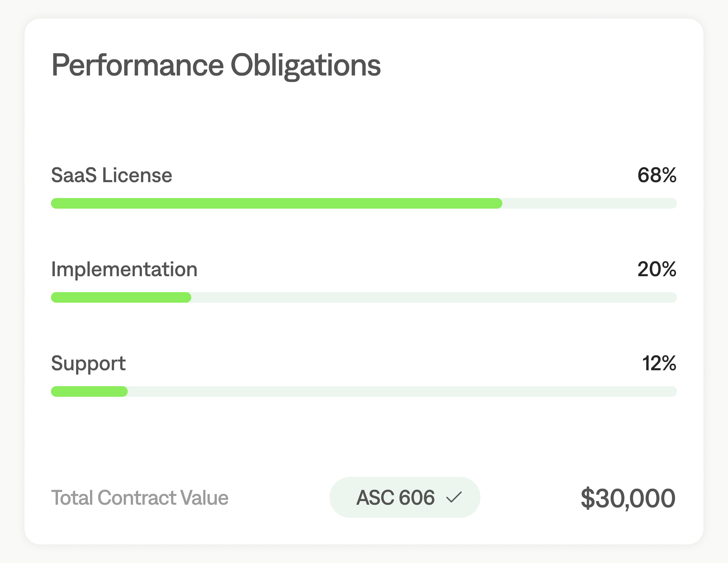Click the word Obligations in the heading
Screen dimensions: 728x563
click(305, 66)
